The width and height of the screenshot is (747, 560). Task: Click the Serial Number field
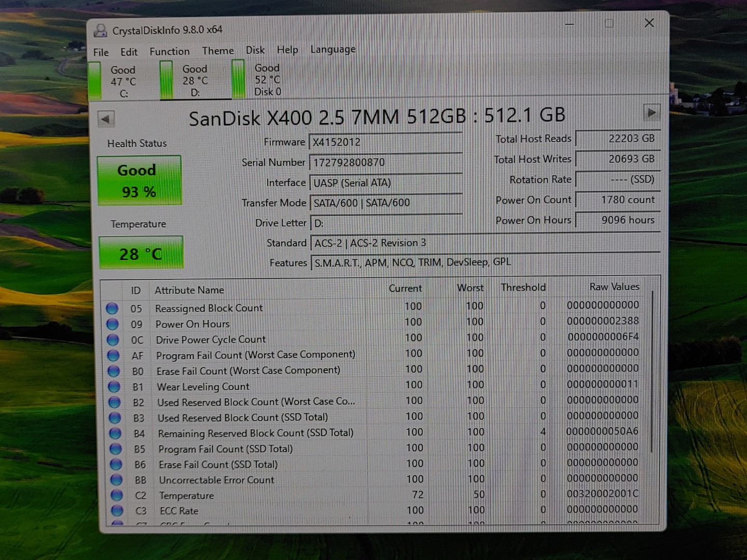(385, 162)
